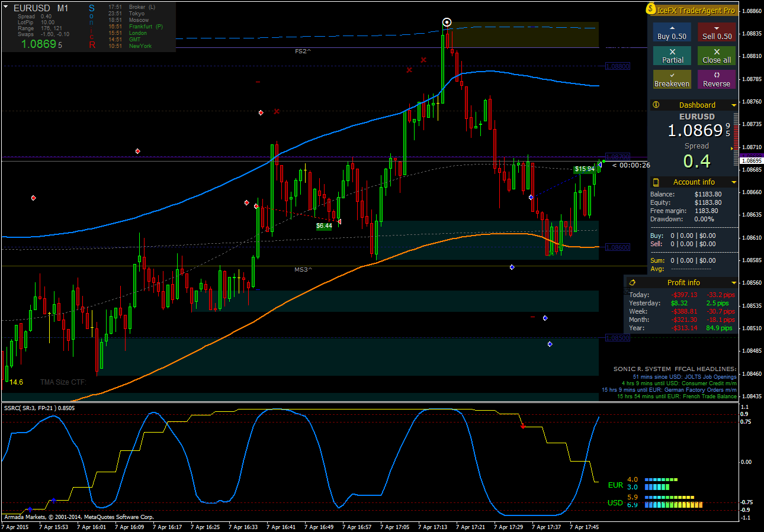Click the SSRC indicator label text
The height and width of the screenshot is (532, 764).
(x=39, y=408)
